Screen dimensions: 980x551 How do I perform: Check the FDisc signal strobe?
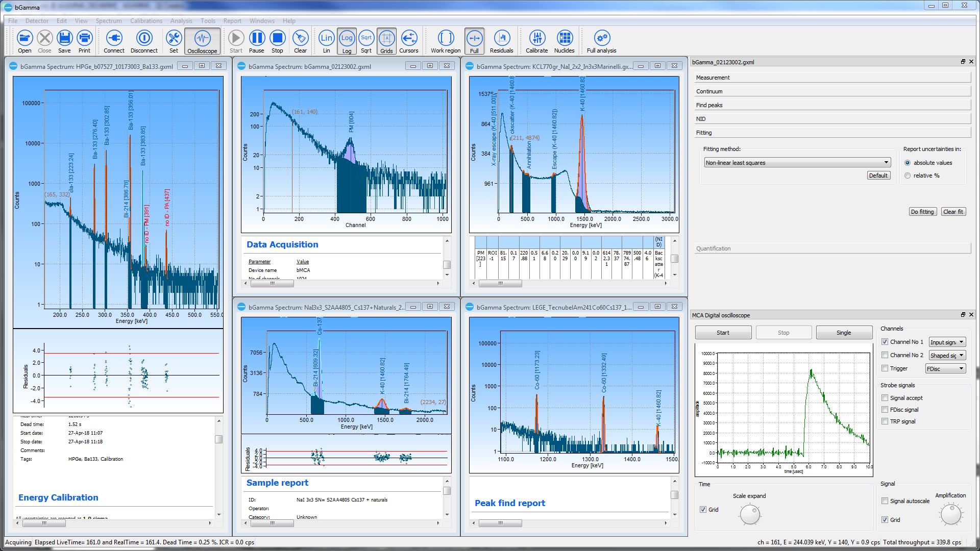[885, 410]
